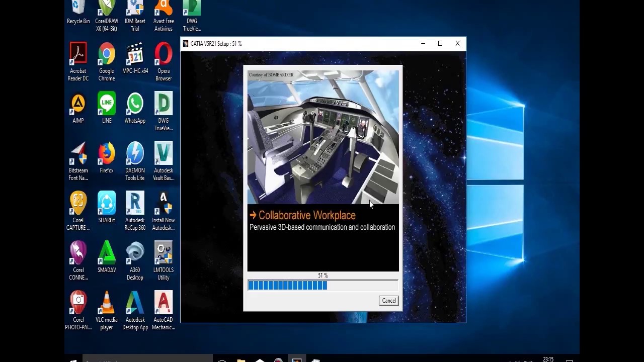
Task: Open the Recycle Bin desktop icon
Action: pos(78,13)
